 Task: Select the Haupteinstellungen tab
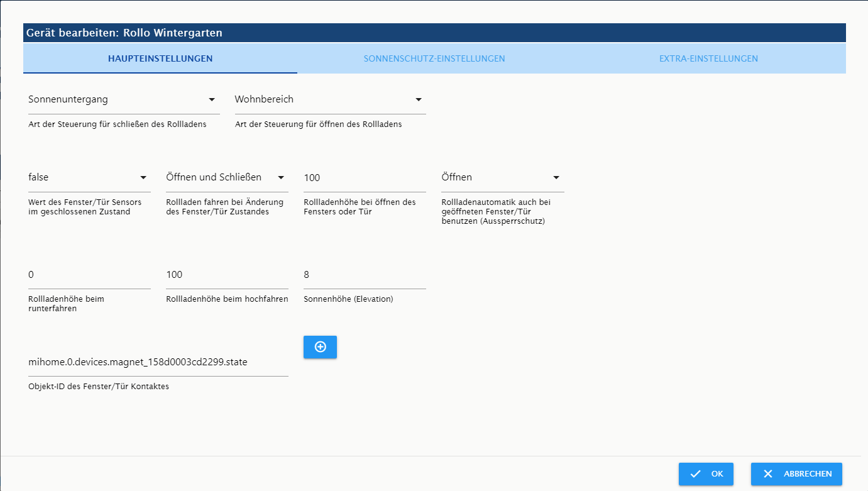click(x=160, y=58)
